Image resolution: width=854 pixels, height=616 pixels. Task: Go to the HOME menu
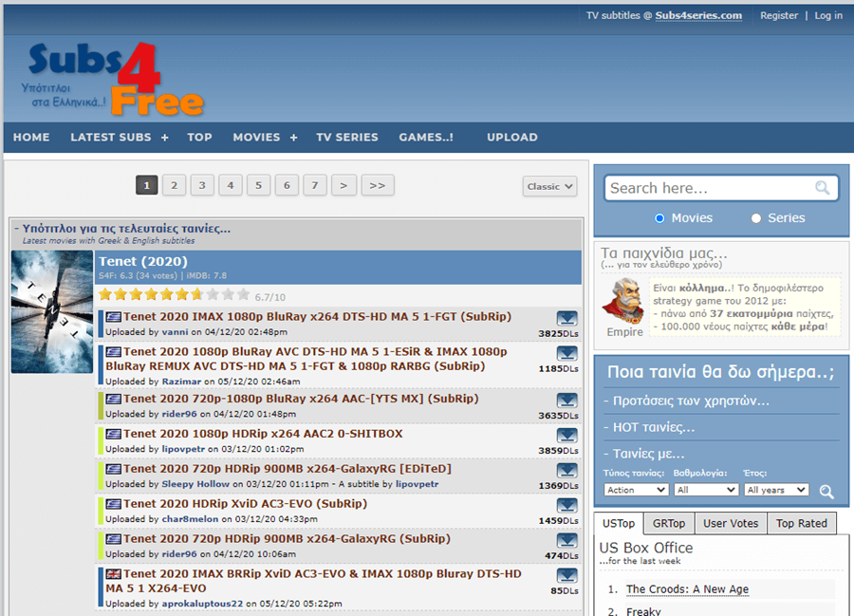point(31,138)
